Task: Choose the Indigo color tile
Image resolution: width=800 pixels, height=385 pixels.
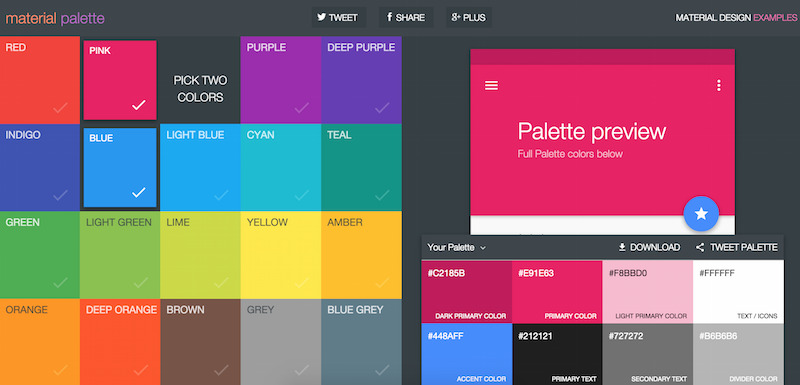Action: [x=40, y=167]
